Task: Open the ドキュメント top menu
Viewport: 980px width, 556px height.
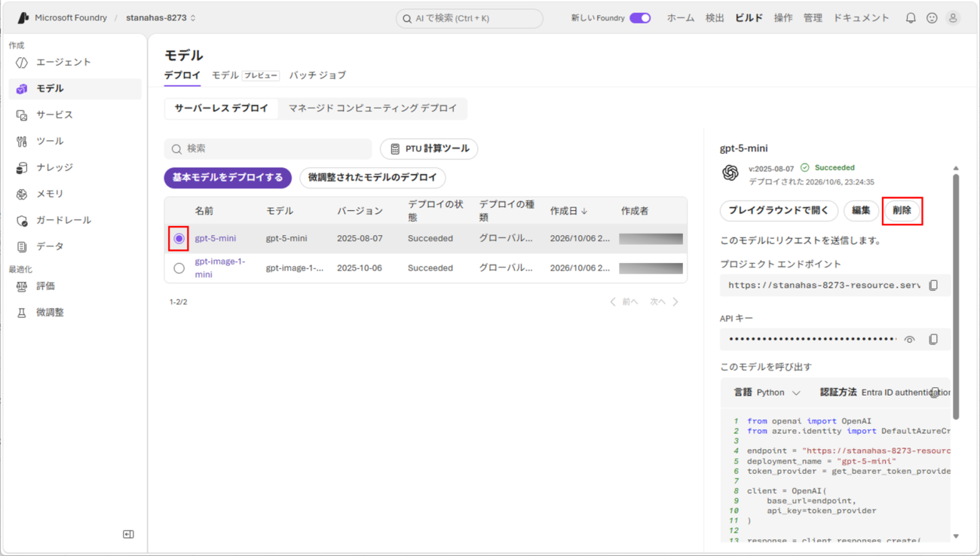Action: coord(861,18)
